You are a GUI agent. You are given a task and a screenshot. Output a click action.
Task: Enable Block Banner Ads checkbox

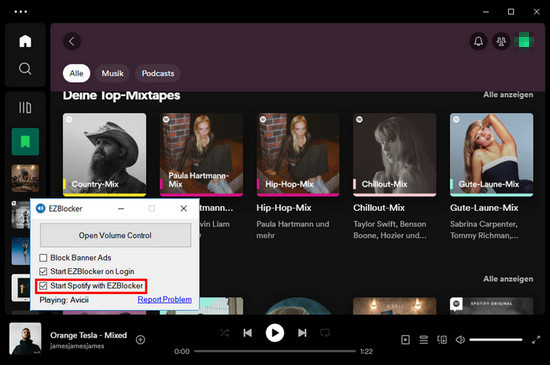coord(43,258)
